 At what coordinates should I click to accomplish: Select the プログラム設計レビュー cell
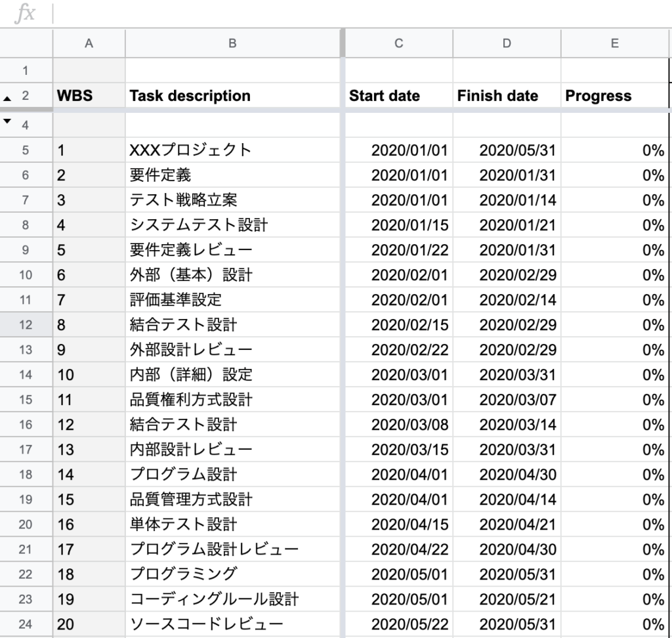(x=232, y=549)
